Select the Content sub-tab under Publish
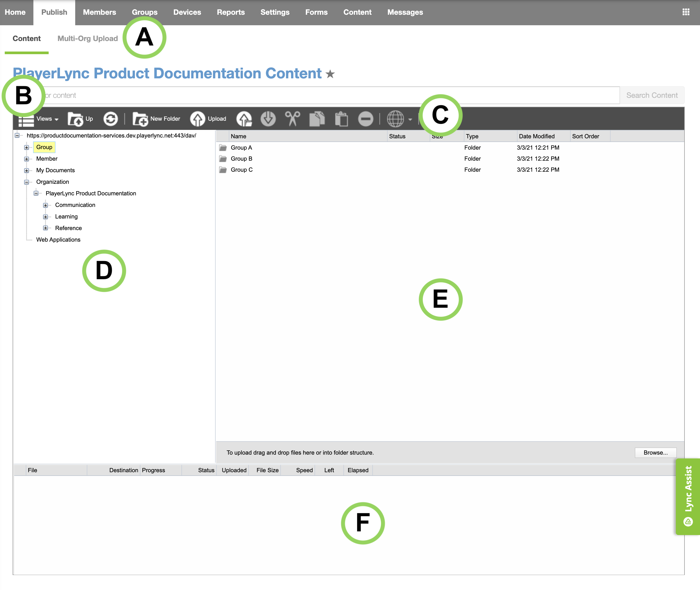Screen dimensions: 700x590 (x=27, y=38)
